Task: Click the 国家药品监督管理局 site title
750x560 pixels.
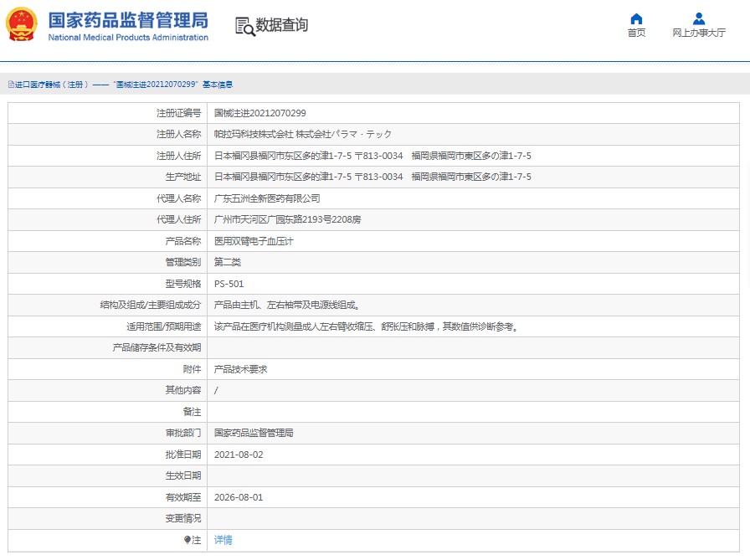Action: [128, 19]
